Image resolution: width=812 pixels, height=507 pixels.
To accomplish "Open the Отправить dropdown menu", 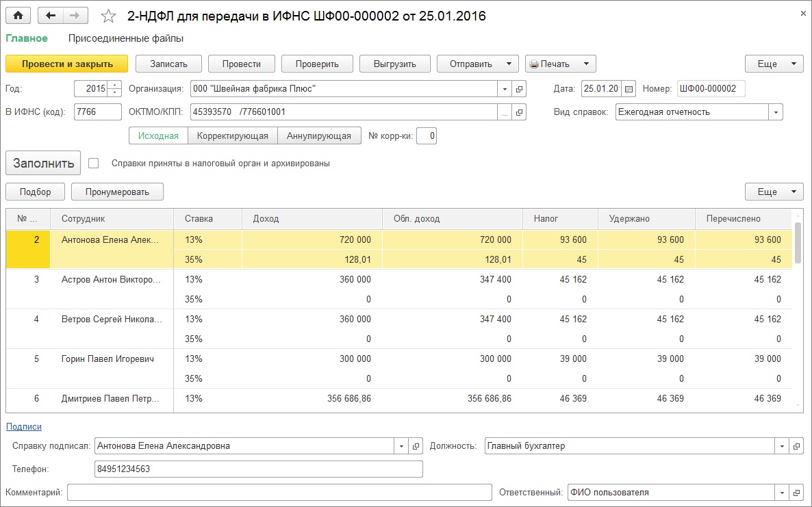I will coord(477,64).
